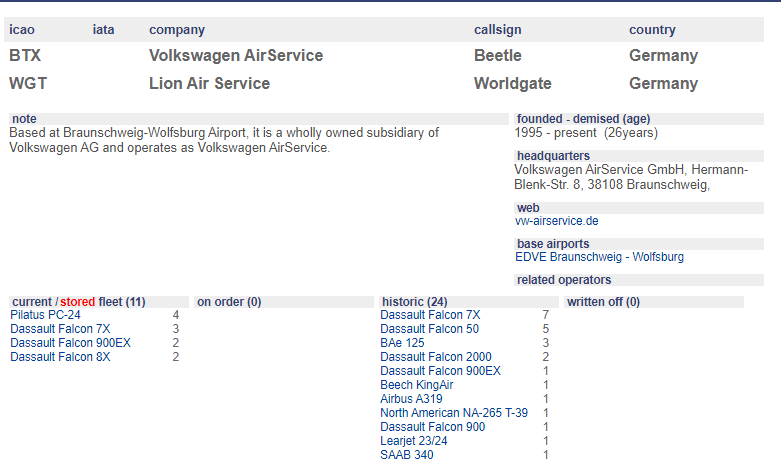Select the country column header
781x463 pixels.
pyautogui.click(x=652, y=30)
